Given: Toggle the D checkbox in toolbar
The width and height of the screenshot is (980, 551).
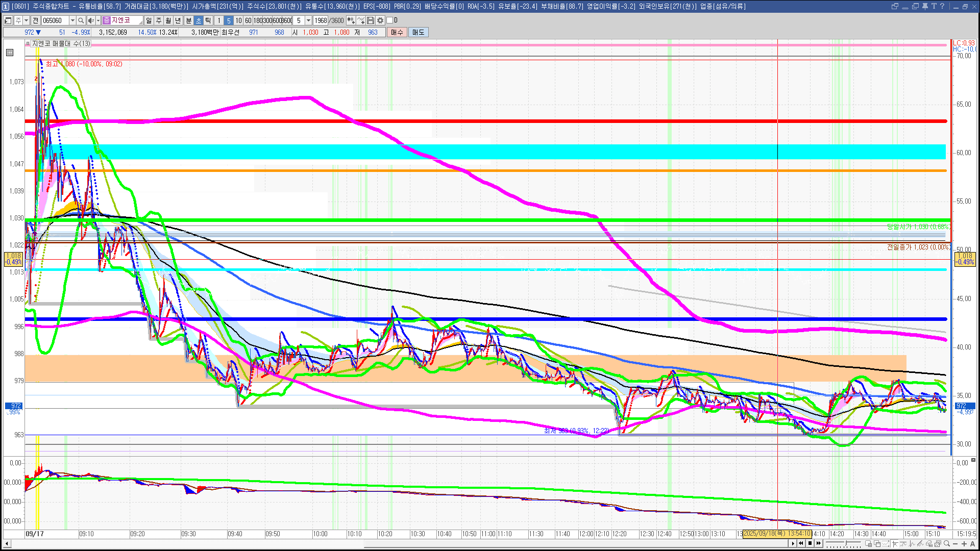Looking at the screenshot, I should [x=389, y=20].
